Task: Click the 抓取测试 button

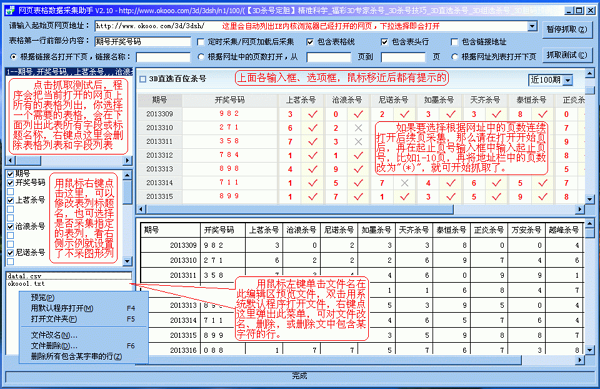Action: [x=567, y=55]
